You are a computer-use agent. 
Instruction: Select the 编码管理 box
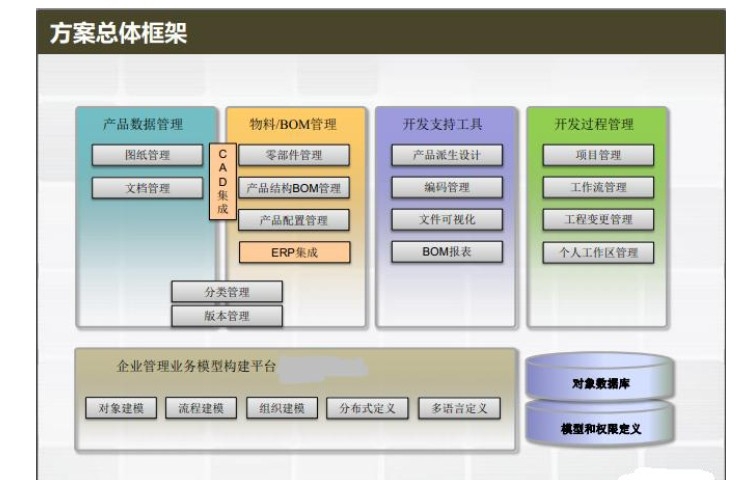tap(446, 187)
